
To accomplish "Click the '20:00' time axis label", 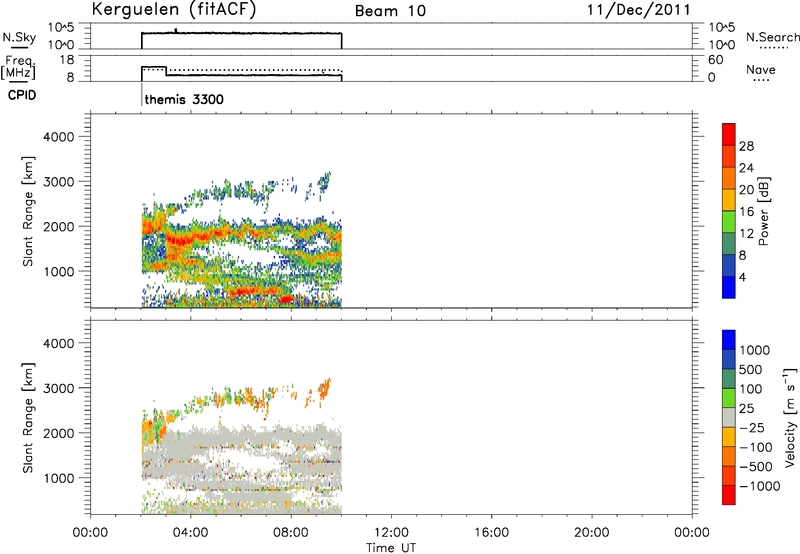I will click(x=591, y=533).
